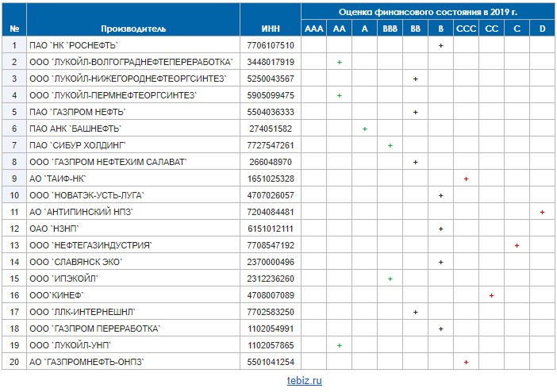Click the INN value 7706107510
This screenshot has width=557, height=392.
point(271,45)
